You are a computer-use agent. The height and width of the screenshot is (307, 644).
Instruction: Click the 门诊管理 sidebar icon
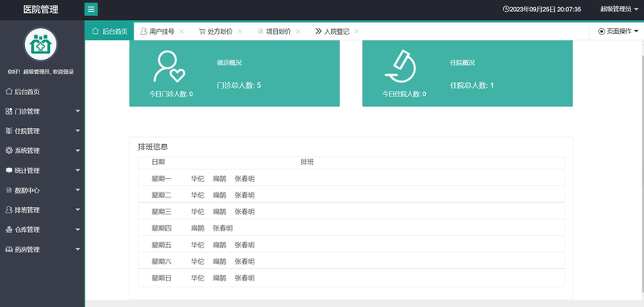(x=9, y=111)
